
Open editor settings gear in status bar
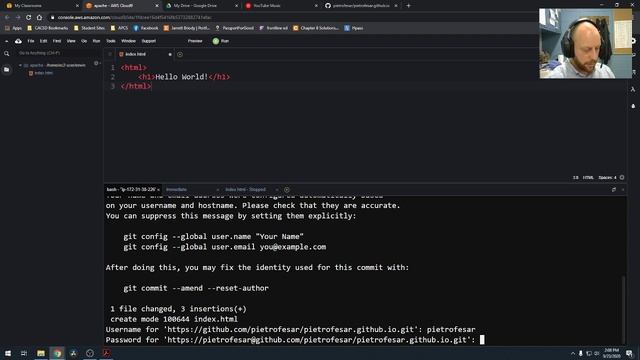pyautogui.click(x=622, y=178)
